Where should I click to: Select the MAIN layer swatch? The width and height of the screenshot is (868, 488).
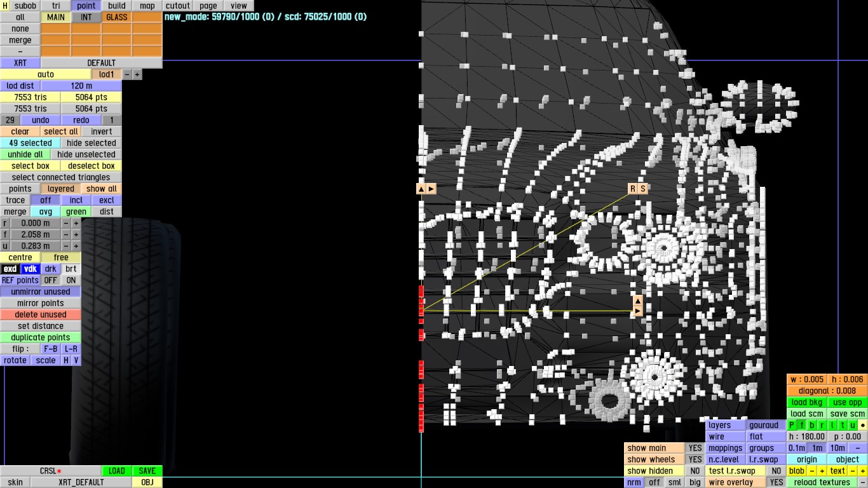tap(56, 17)
